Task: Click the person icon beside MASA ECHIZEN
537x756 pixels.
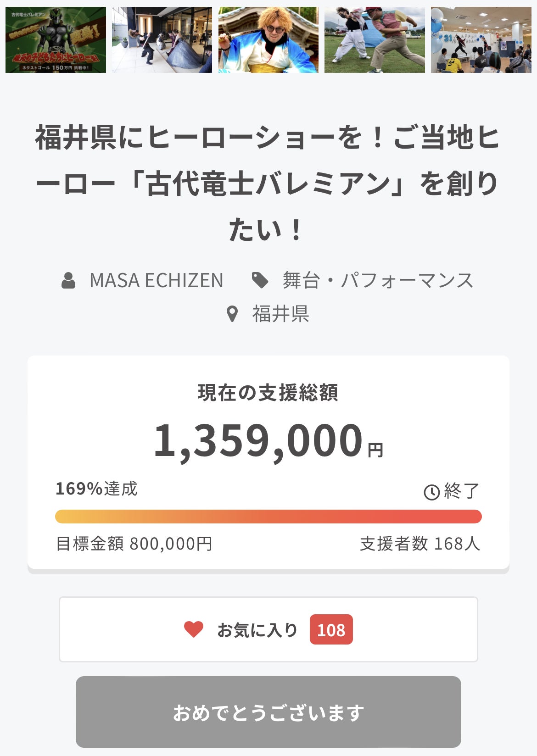Action: (x=68, y=280)
